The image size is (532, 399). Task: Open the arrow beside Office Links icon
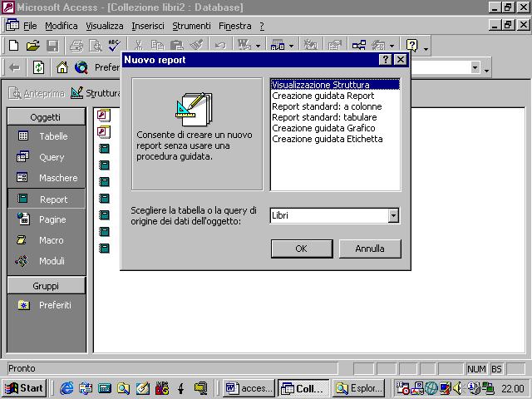258,46
